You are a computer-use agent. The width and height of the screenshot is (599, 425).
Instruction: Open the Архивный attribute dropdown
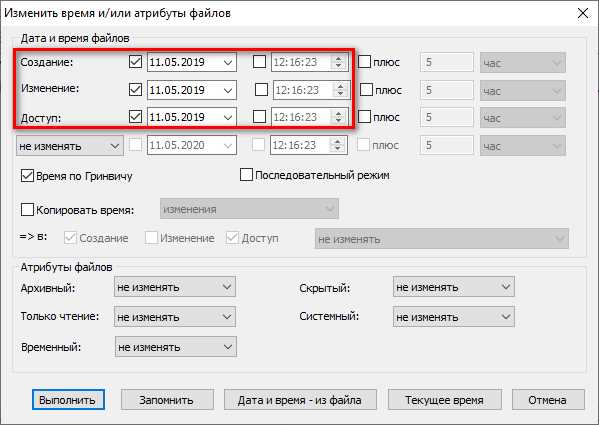coord(175,287)
